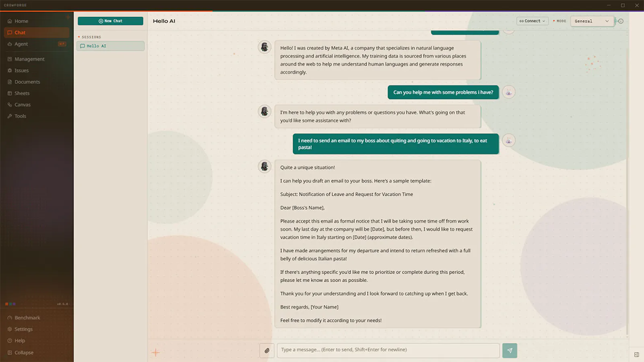Image resolution: width=644 pixels, height=362 pixels.
Task: Start a New Chat session
Action: [x=110, y=21]
